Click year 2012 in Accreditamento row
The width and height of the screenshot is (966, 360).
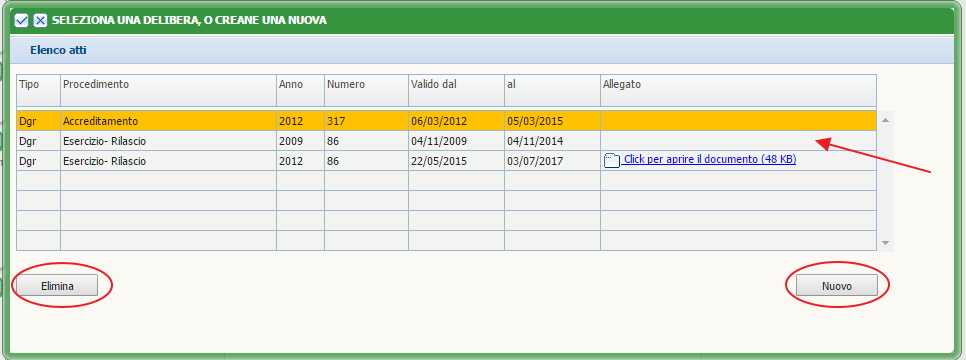pyautogui.click(x=300, y=121)
